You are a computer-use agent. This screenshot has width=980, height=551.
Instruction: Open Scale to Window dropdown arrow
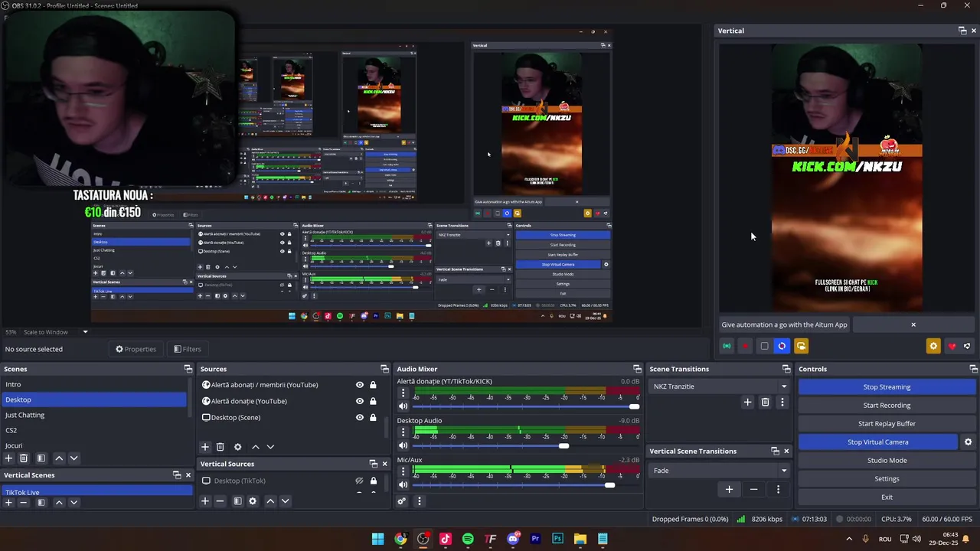click(85, 332)
